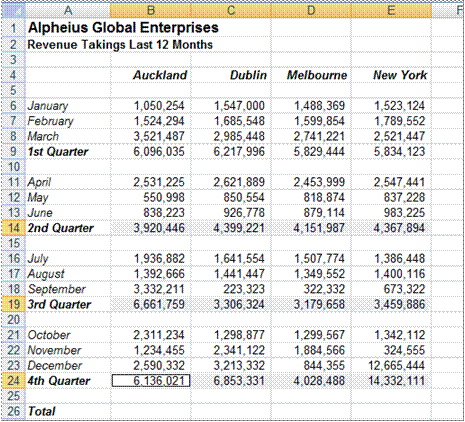Select row 26 header
Screen dimensions: 465x422
[13, 411]
